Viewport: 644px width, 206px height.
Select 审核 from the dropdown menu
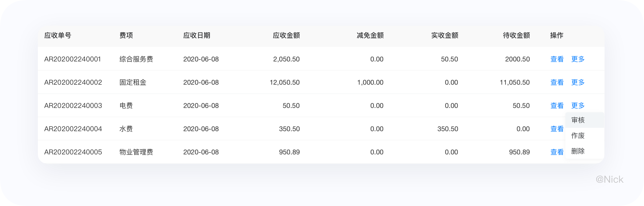click(x=578, y=120)
